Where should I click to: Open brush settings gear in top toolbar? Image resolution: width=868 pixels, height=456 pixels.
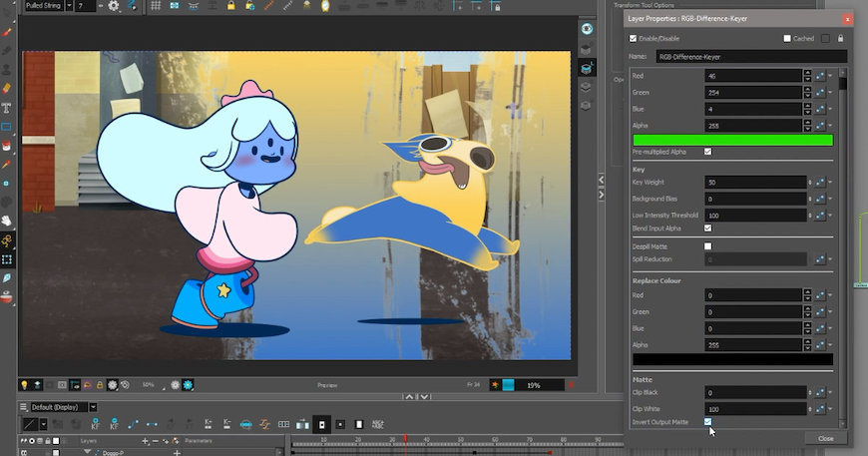114,6
